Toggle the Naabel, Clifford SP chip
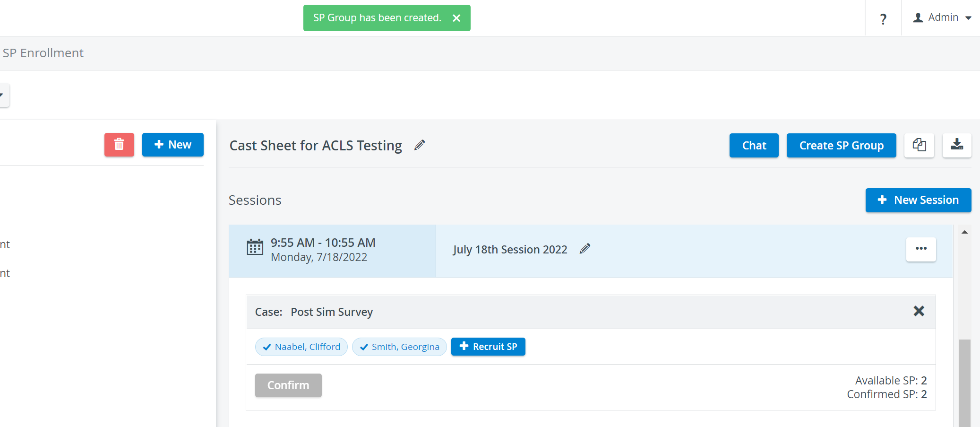Screen dimensions: 980x427 [x=301, y=347]
